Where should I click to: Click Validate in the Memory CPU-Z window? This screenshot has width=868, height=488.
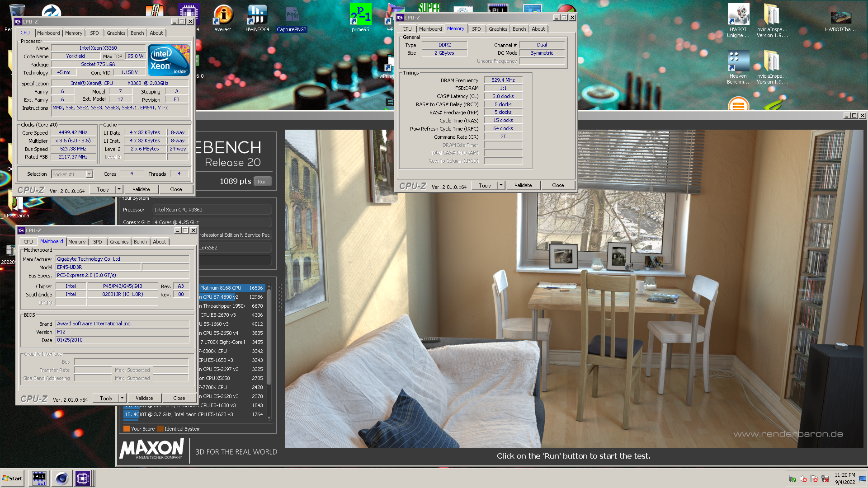[x=523, y=185]
